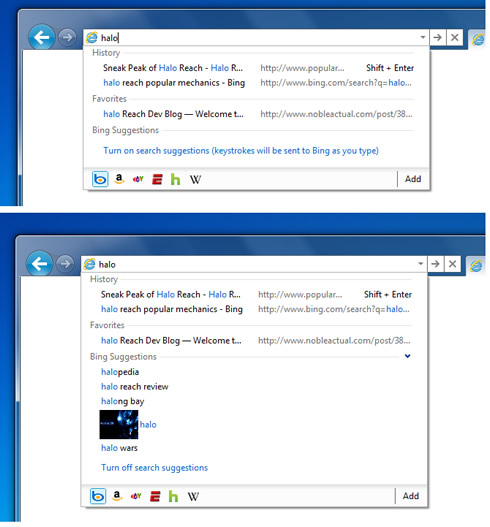Open Sneak Peak of Halo Reach in bottom list

pyautogui.click(x=171, y=294)
